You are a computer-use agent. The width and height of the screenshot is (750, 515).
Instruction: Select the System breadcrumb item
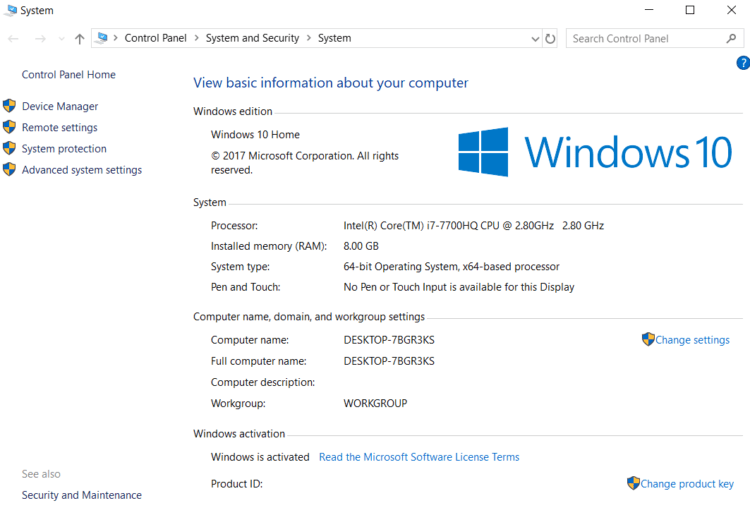pos(334,38)
